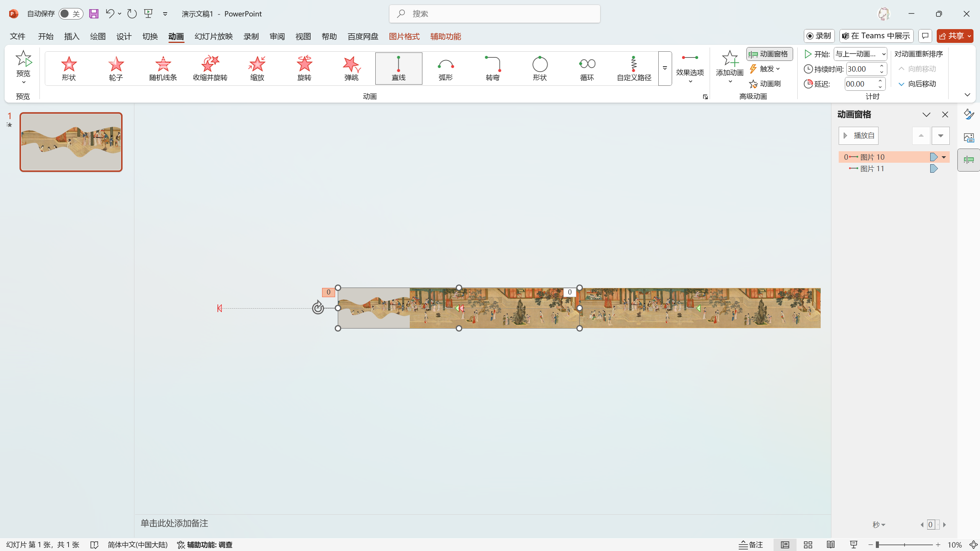
Task: Switch to normal view button
Action: pyautogui.click(x=785, y=544)
